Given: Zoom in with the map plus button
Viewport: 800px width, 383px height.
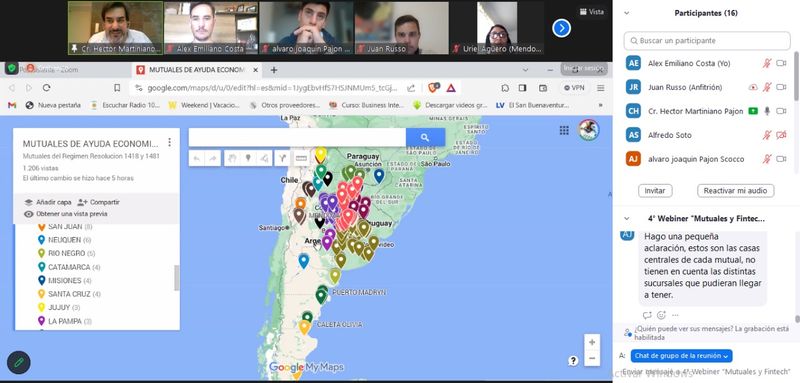Looking at the screenshot, I should pyautogui.click(x=592, y=342).
